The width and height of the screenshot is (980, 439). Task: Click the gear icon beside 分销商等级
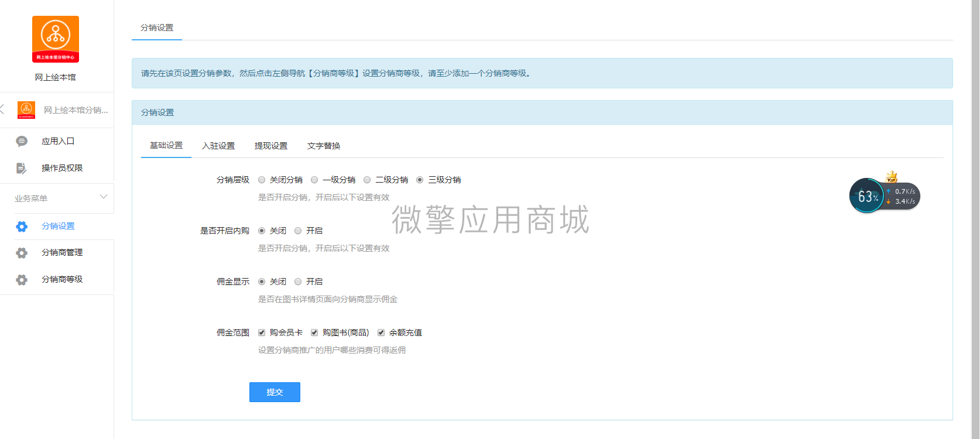22,279
